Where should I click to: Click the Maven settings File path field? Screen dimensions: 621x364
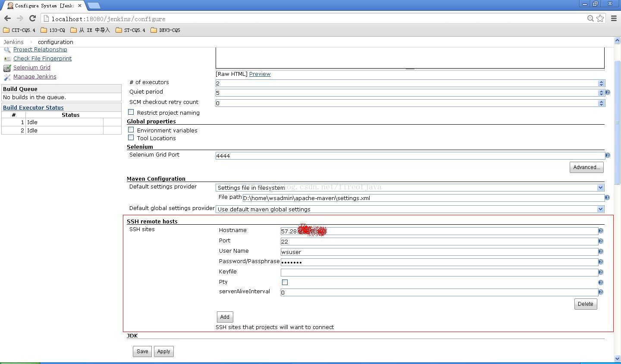tap(423, 198)
